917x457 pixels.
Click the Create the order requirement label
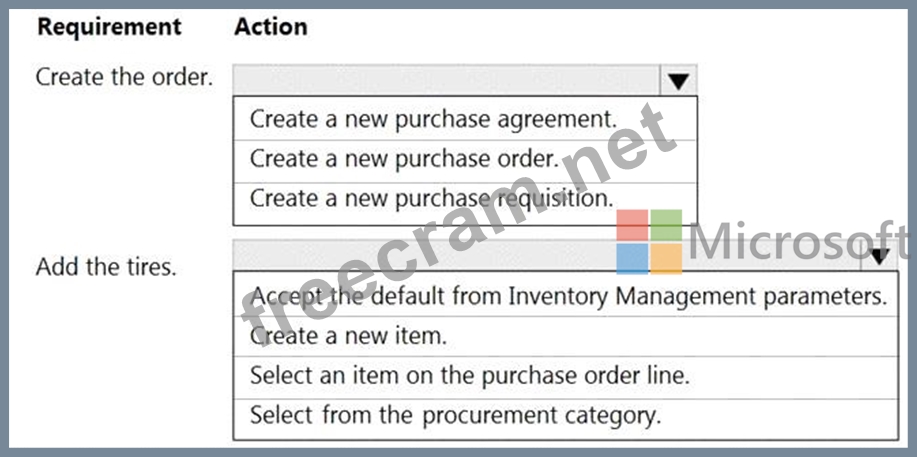tap(124, 77)
